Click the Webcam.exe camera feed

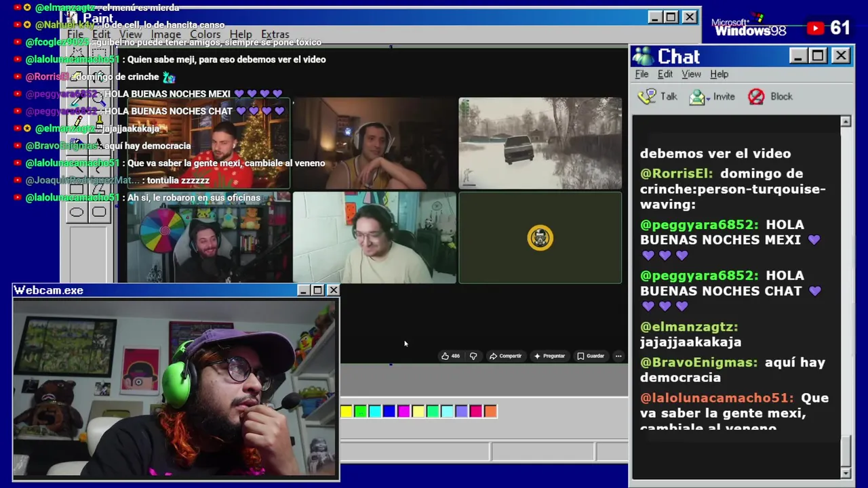[x=176, y=388]
